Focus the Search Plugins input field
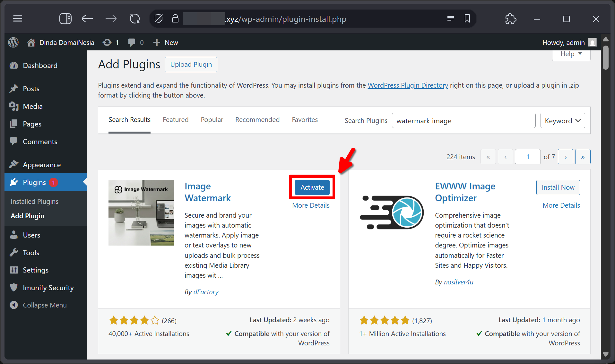The height and width of the screenshot is (364, 615). pos(463,120)
